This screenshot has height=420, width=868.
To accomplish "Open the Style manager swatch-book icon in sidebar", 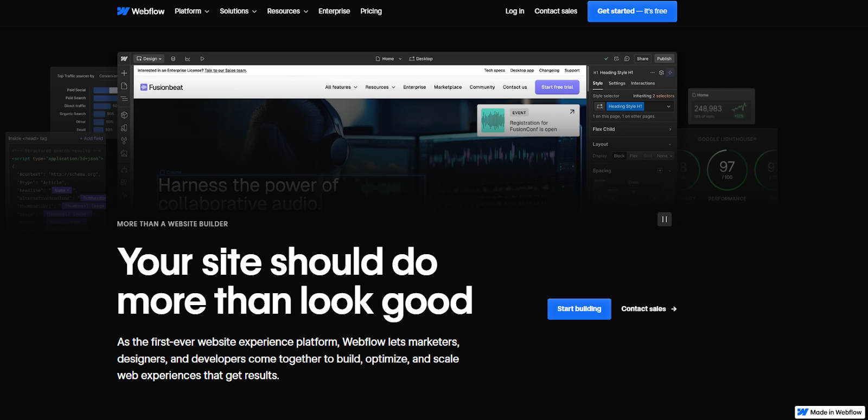I will (x=124, y=128).
